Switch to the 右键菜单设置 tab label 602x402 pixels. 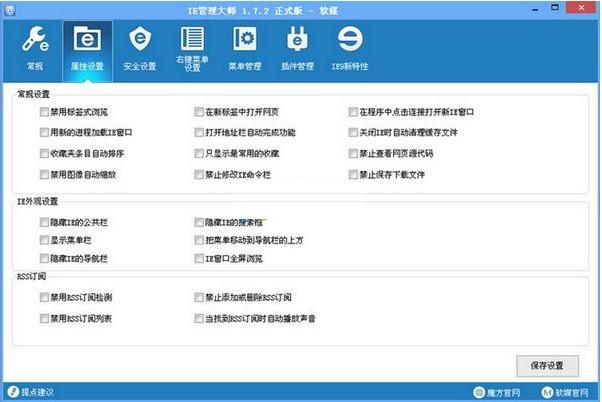pos(192,64)
